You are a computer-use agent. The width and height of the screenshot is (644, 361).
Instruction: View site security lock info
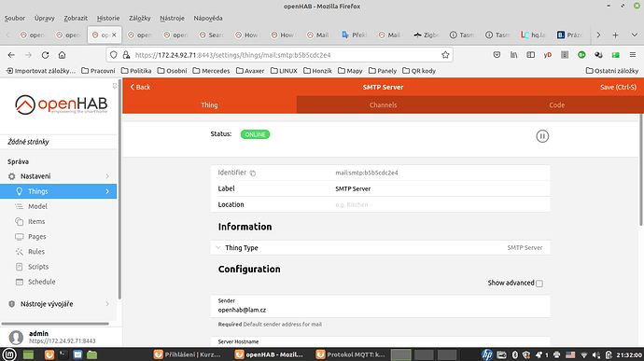click(x=127, y=55)
